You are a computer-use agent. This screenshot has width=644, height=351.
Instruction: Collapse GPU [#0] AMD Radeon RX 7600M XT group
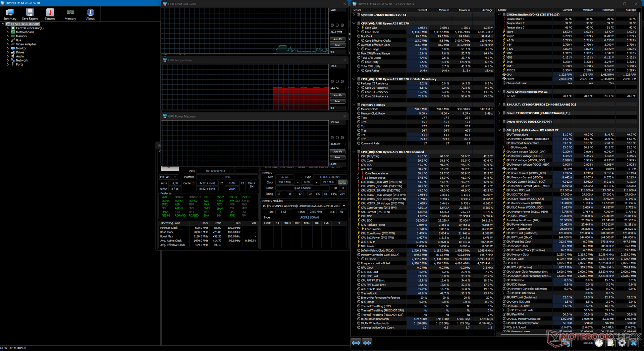coord(499,130)
